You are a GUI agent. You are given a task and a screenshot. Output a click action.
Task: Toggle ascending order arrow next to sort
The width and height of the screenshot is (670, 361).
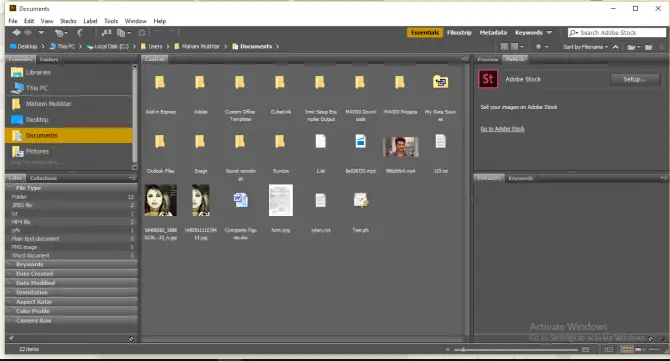click(615, 47)
